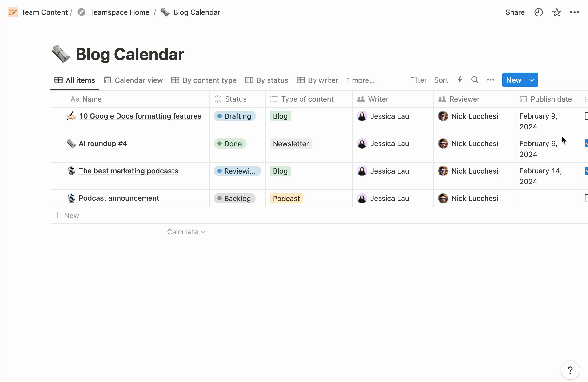Click the lightning bolt automation icon
This screenshot has width=588, height=382.
tap(459, 80)
